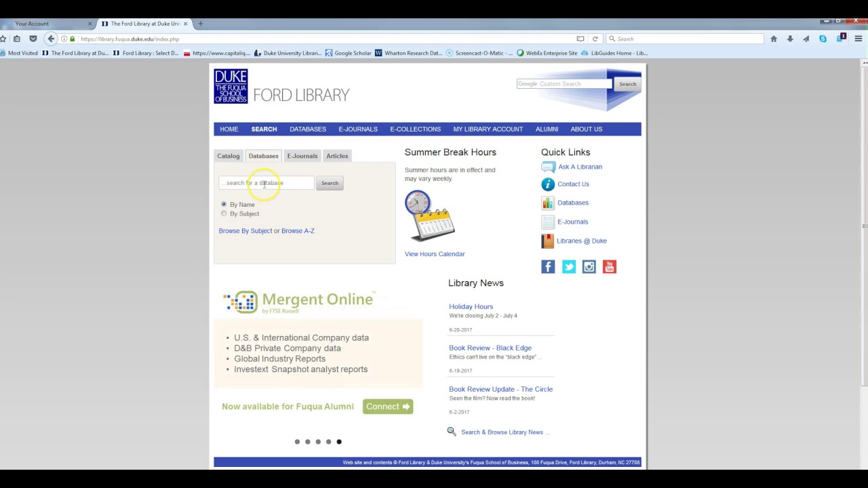
Task: Select the By Subject radio button
Action: click(x=224, y=213)
